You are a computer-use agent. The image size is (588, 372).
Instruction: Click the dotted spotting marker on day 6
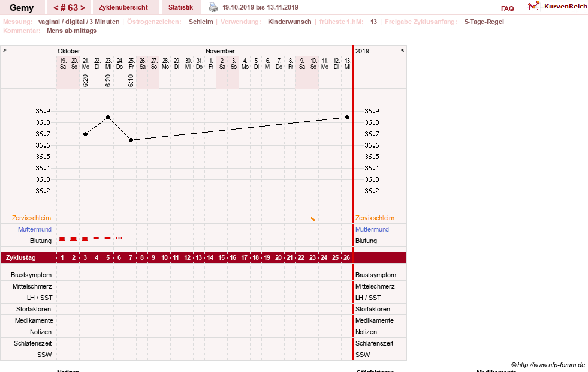click(x=119, y=238)
